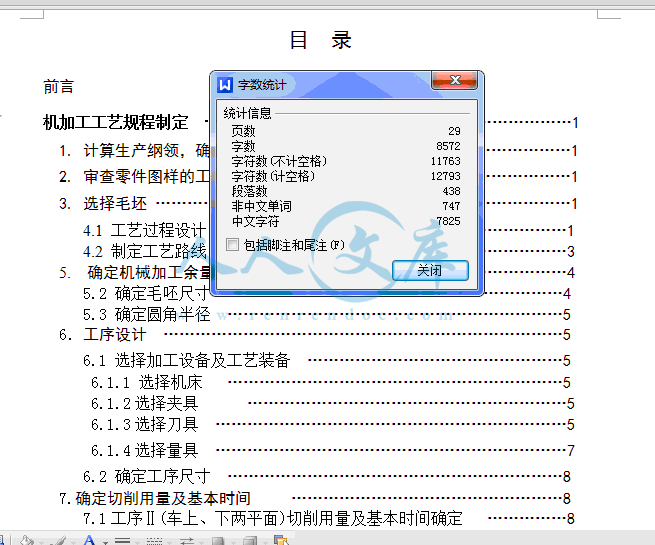Image resolution: width=655 pixels, height=545 pixels.
Task: Click the 6.1.3 选择刀具 entry
Action: coord(145,425)
